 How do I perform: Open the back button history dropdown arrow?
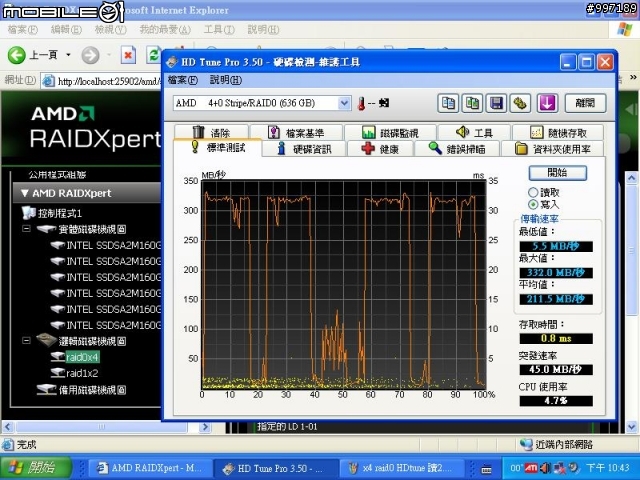[69, 55]
